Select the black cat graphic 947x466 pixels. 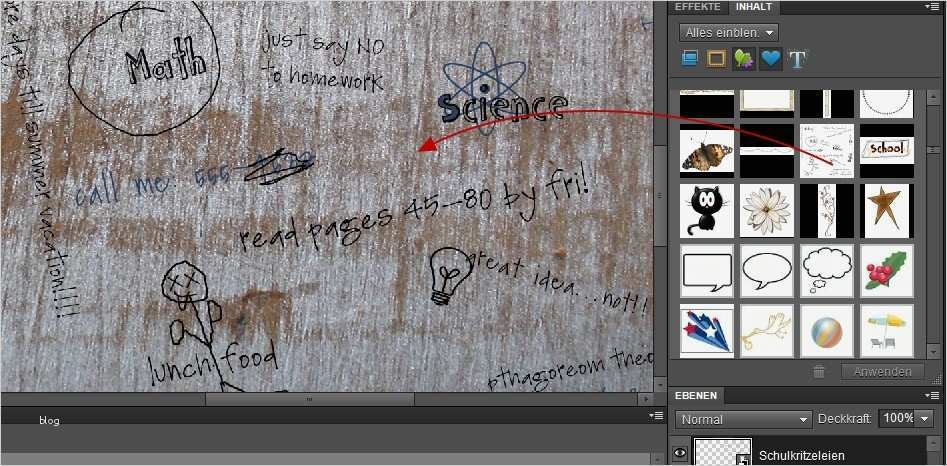[x=707, y=211]
